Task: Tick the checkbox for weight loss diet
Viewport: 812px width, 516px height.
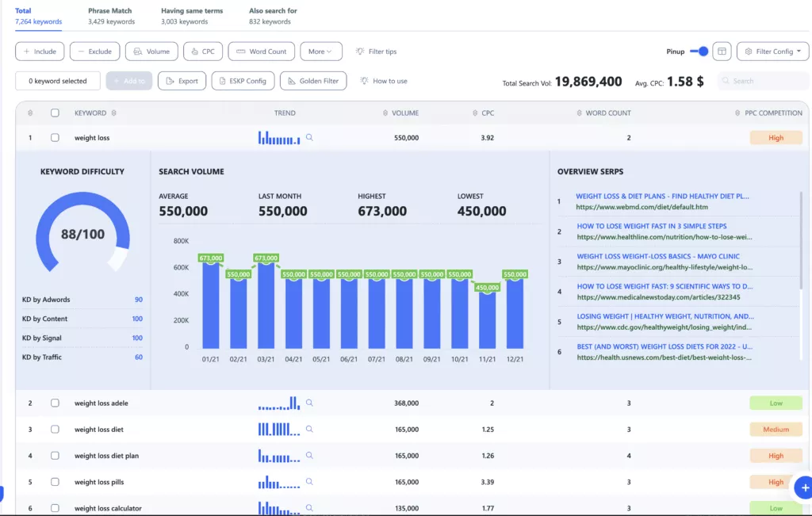Action: pyautogui.click(x=55, y=430)
